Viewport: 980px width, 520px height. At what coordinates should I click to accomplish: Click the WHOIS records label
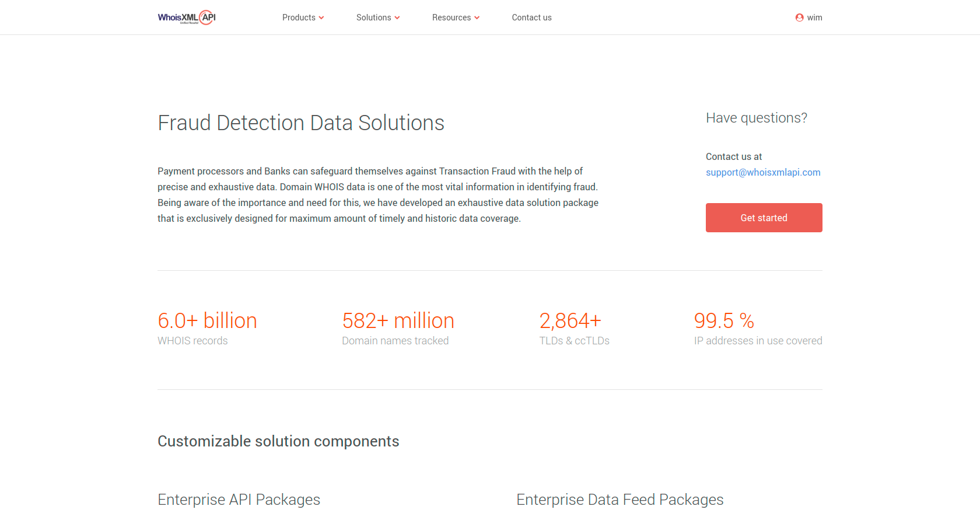192,341
